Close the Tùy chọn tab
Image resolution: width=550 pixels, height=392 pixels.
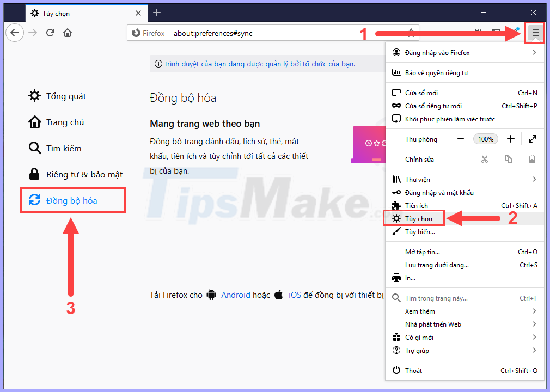click(x=138, y=13)
